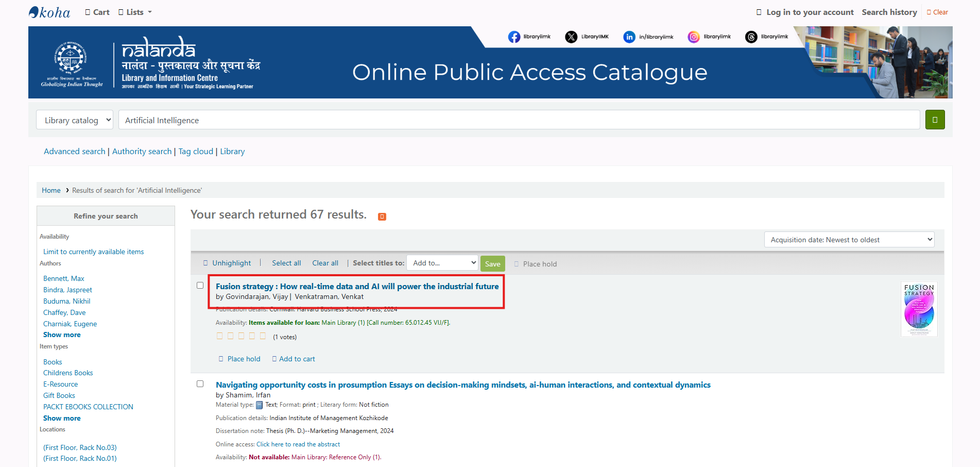Rate Fusion strategy with the first star

[220, 336]
